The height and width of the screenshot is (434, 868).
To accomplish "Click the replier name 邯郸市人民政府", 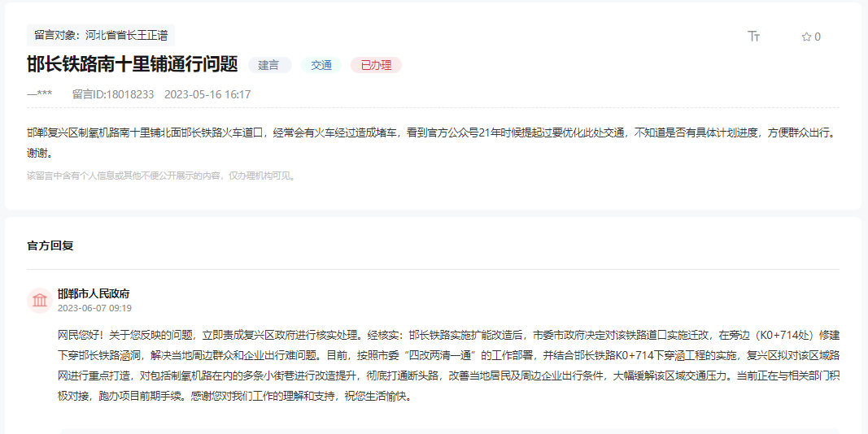I will (x=94, y=293).
